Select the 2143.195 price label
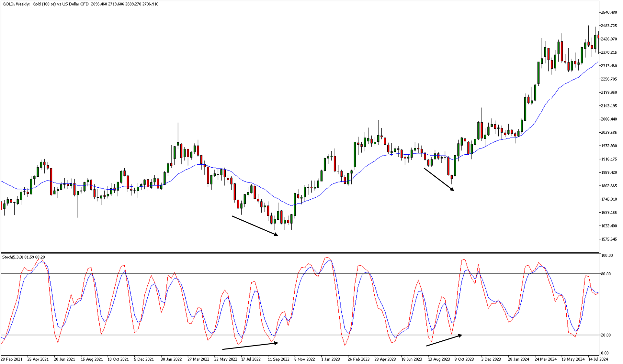The image size is (623, 364). pyautogui.click(x=609, y=106)
